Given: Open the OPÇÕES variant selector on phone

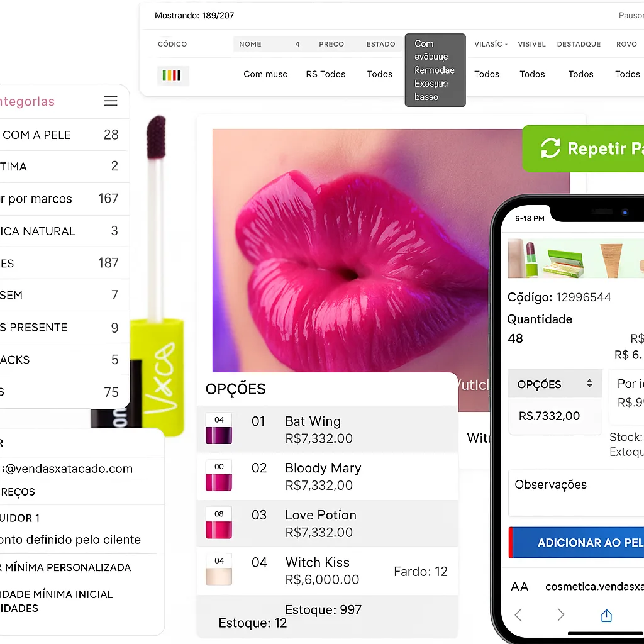Looking at the screenshot, I should pyautogui.click(x=554, y=384).
